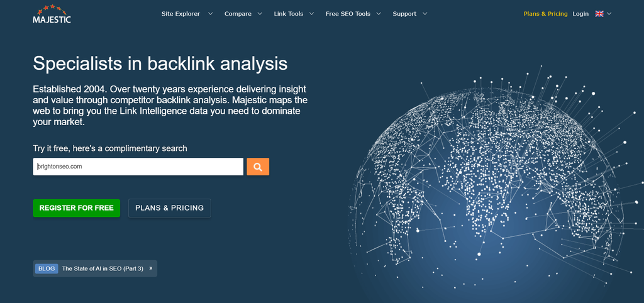Open the Link Tools menu
The image size is (644, 303).
289,14
